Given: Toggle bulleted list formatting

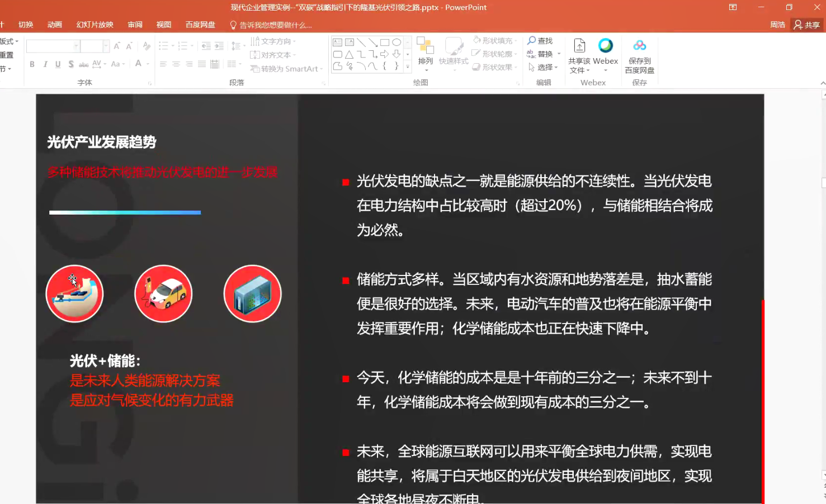Looking at the screenshot, I should click(163, 45).
